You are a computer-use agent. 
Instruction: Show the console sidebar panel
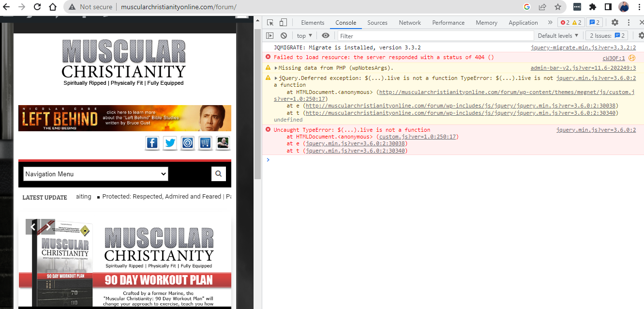(x=270, y=36)
